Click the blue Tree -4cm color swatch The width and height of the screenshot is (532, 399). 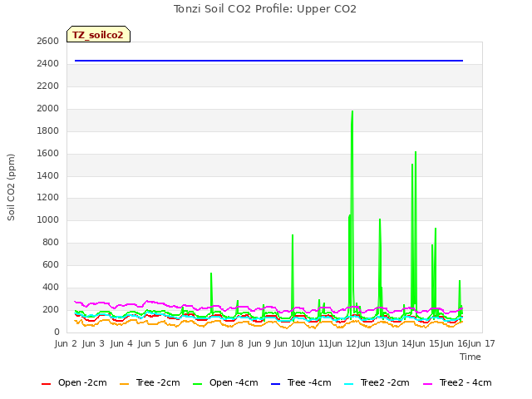[x=276, y=384]
